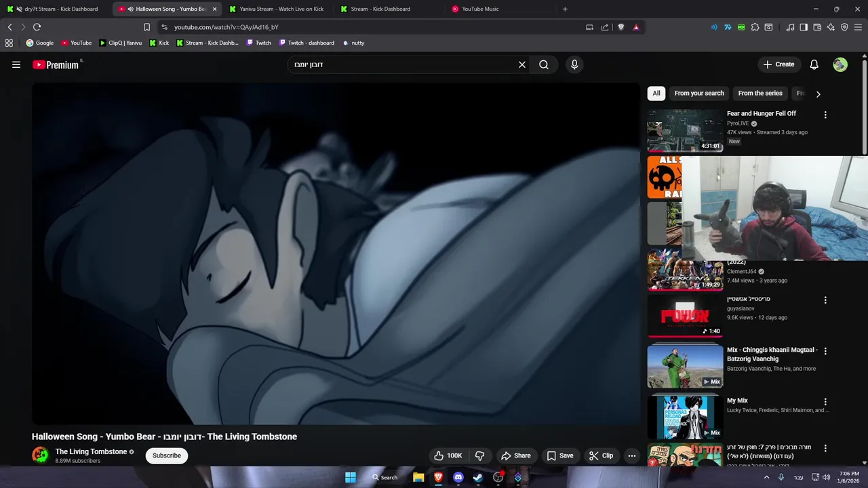Play the Chinggis khaanii Magtaal mix thumbnail
The height and width of the screenshot is (488, 868).
(685, 366)
